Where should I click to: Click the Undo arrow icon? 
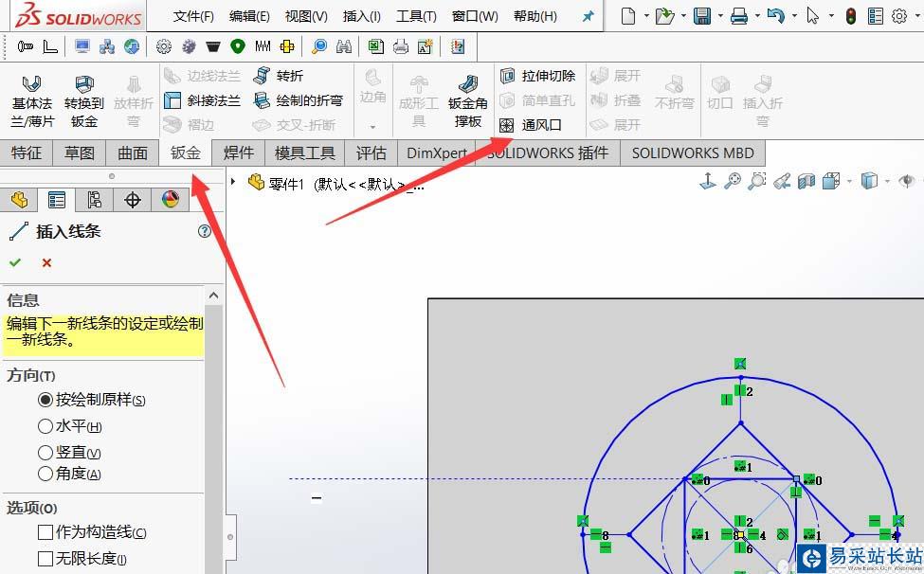coord(775,16)
